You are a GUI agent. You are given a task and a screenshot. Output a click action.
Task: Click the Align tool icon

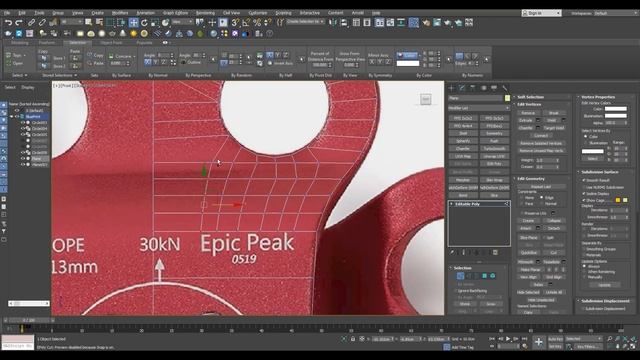(344, 23)
